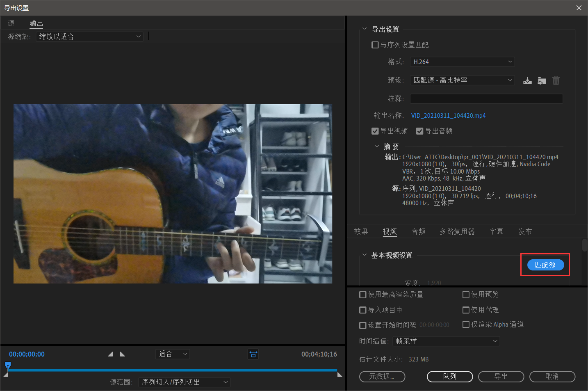The width and height of the screenshot is (588, 391).
Task: Toggle the aspect ratio correction icon
Action: click(x=253, y=354)
